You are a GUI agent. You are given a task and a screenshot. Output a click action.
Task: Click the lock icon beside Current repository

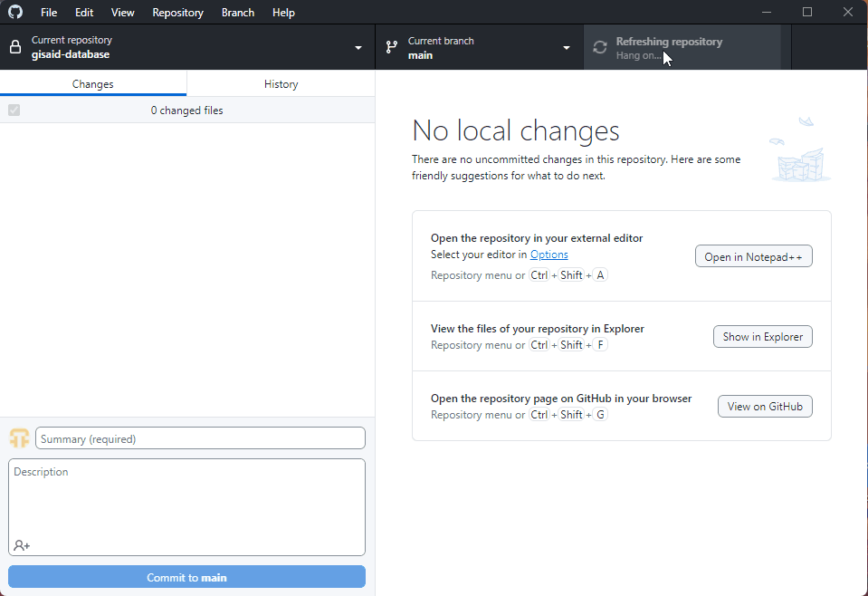[x=14, y=47]
